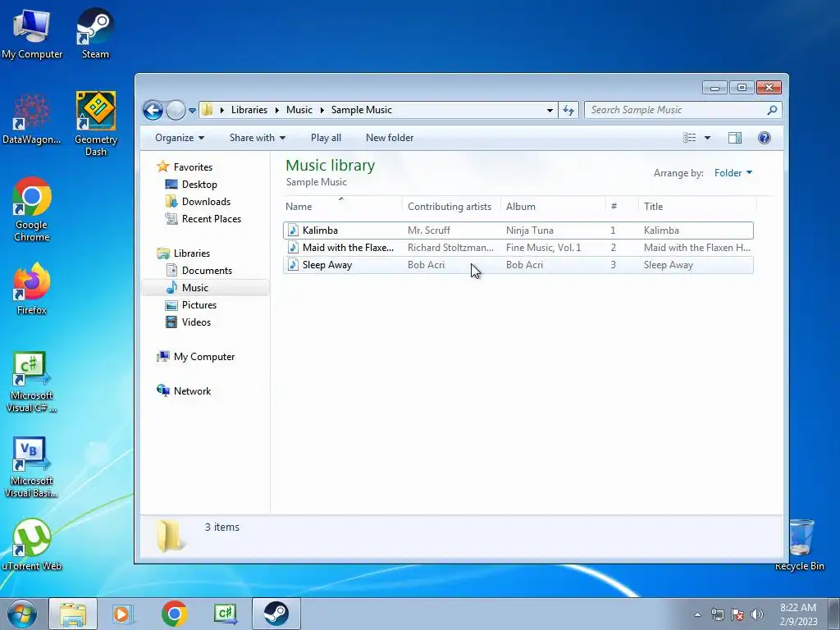The image size is (840, 630).
Task: Click Play all in toolbar
Action: pos(326,138)
